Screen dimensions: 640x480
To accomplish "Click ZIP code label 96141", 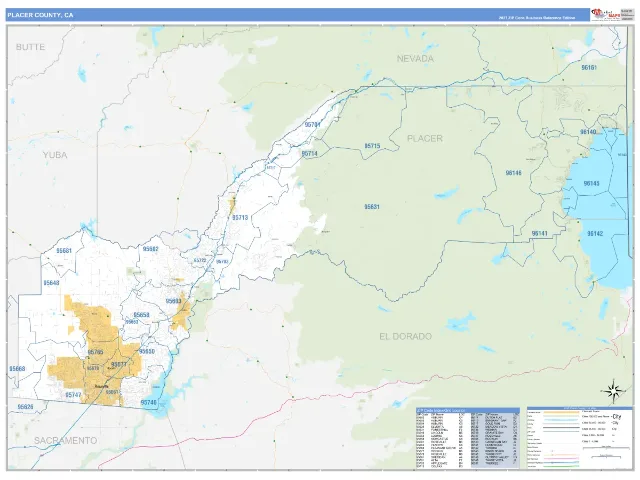I will [x=540, y=234].
